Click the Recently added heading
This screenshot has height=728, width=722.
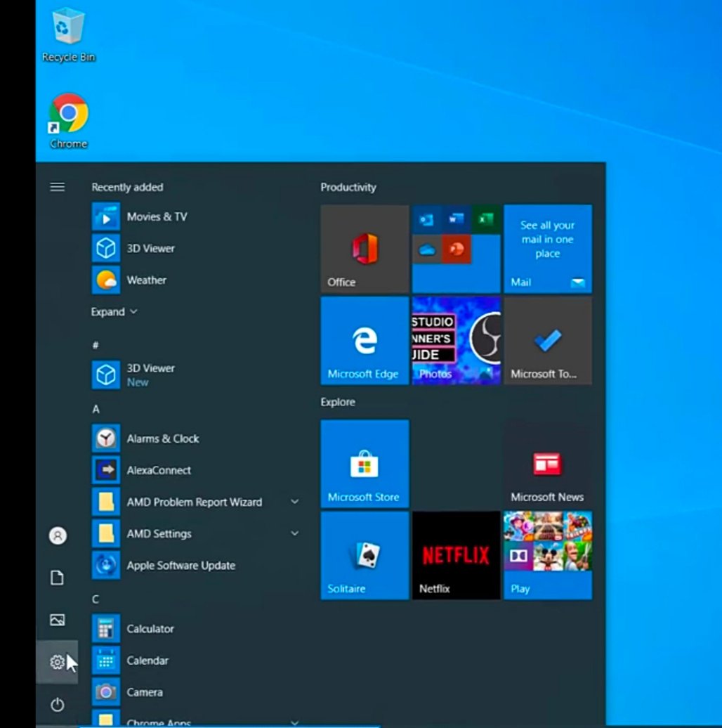pyautogui.click(x=127, y=187)
